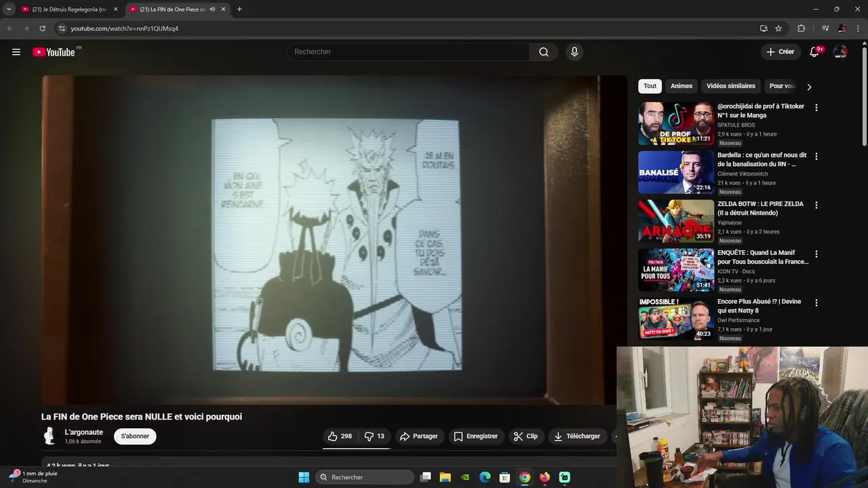Open a new browser tab
This screenshot has width=868, height=488.
239,9
